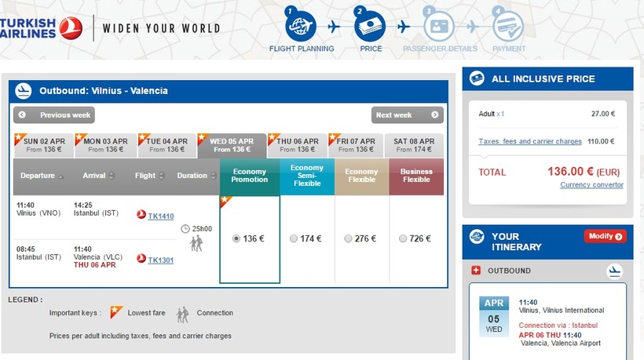
Task: Click the clock icon beside 25h00 duration
Action: click(185, 229)
